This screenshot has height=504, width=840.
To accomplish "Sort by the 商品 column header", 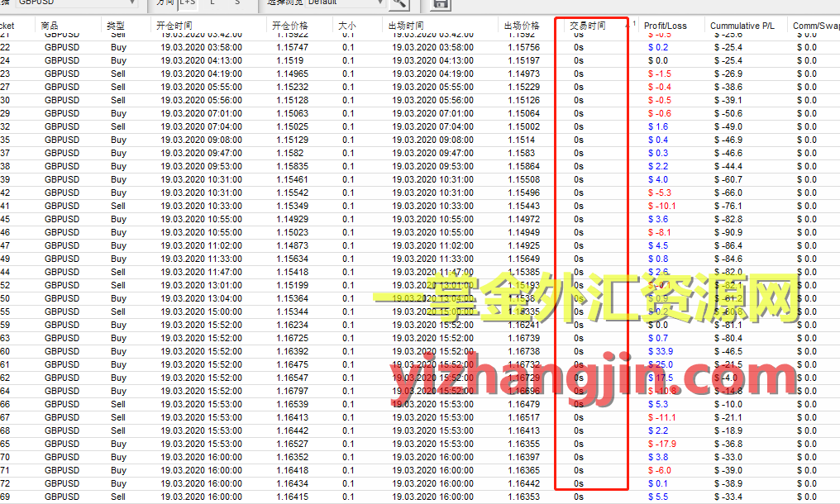I will (50, 25).
